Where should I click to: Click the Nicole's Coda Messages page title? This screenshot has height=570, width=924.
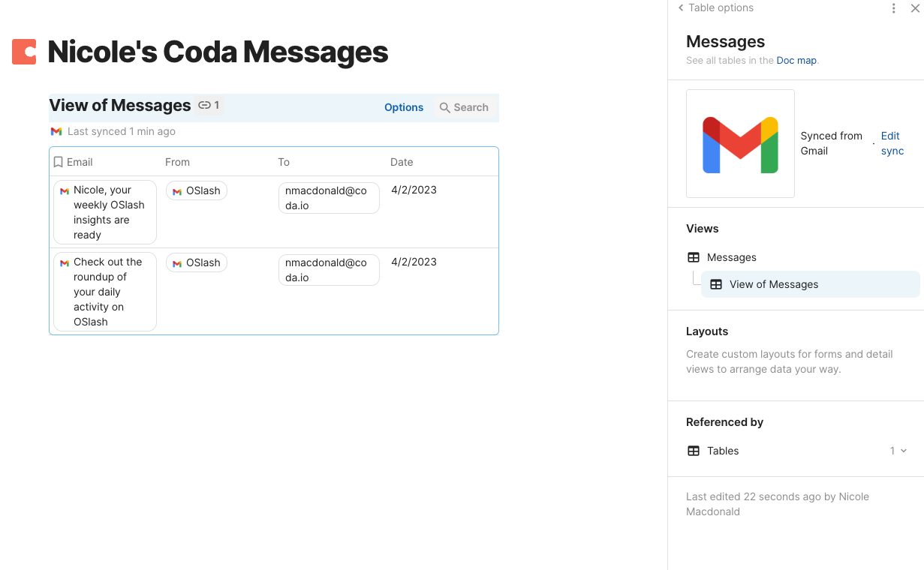tap(218, 52)
